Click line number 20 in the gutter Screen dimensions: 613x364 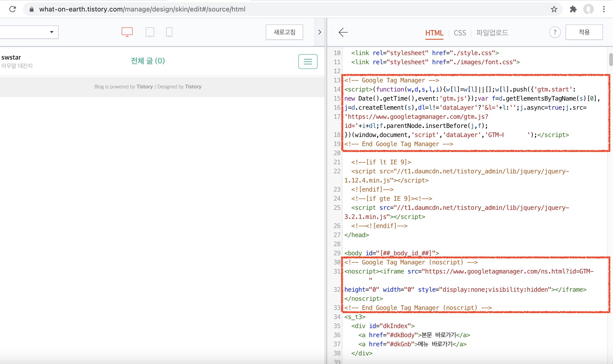tap(337, 153)
